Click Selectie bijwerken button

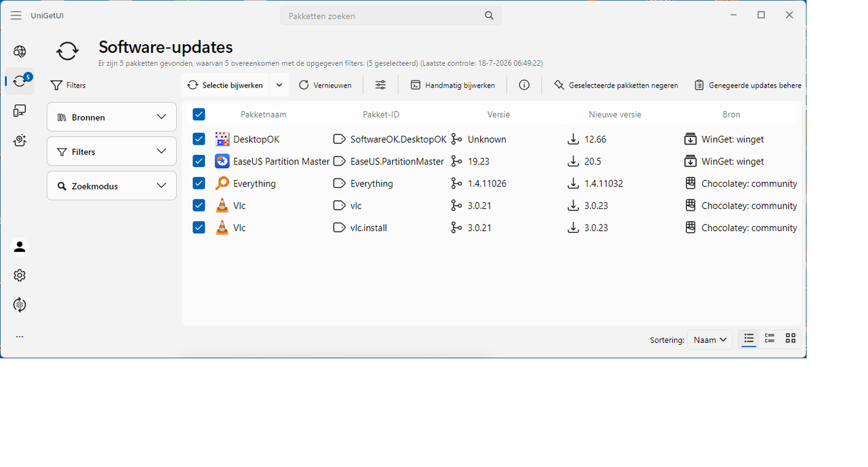[x=226, y=85]
